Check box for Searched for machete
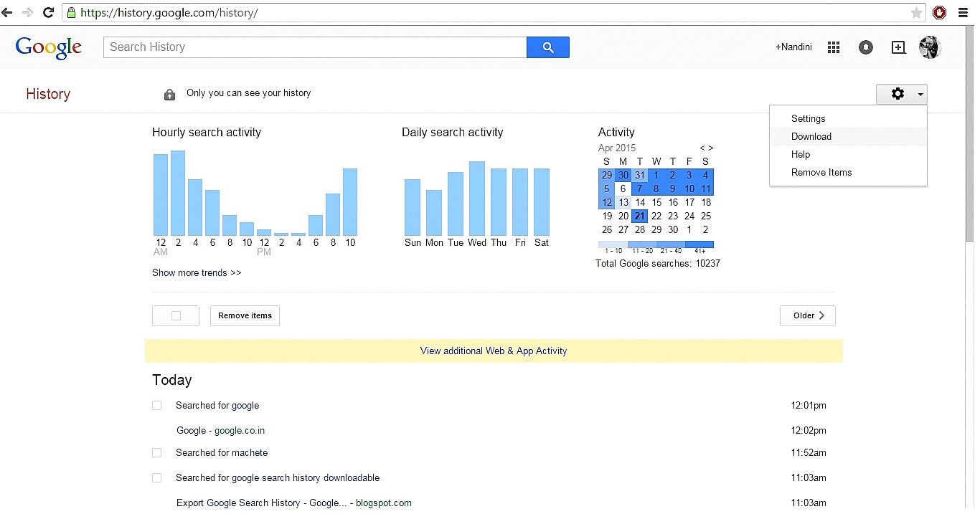 (x=156, y=452)
